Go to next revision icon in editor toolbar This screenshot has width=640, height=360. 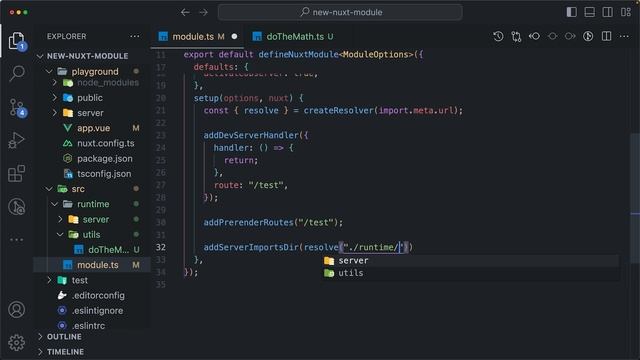point(570,36)
